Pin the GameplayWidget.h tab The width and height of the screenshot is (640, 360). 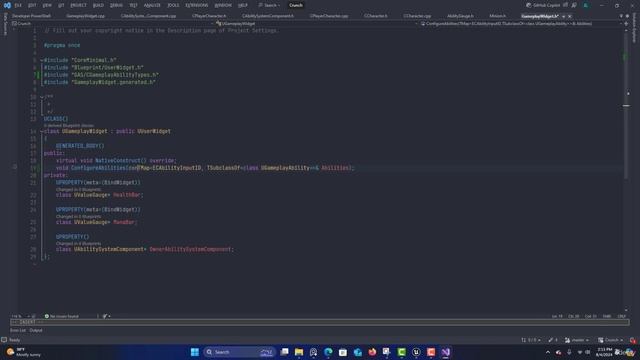[x=564, y=16]
